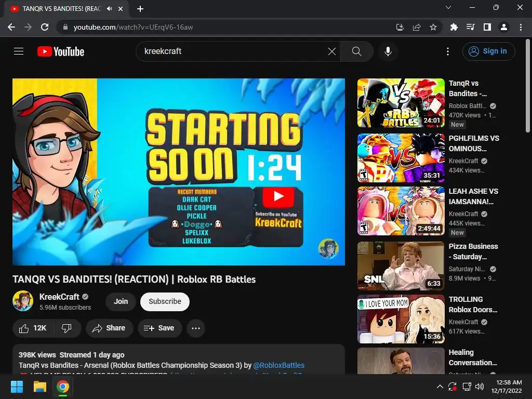
Task: Clear the search box with X icon
Action: tap(332, 51)
